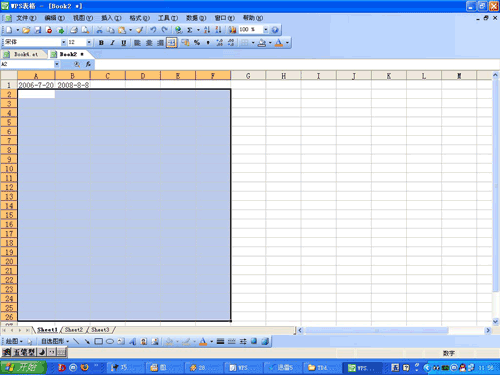Open the 自选图形 AutoShapes dropdown

click(x=55, y=341)
